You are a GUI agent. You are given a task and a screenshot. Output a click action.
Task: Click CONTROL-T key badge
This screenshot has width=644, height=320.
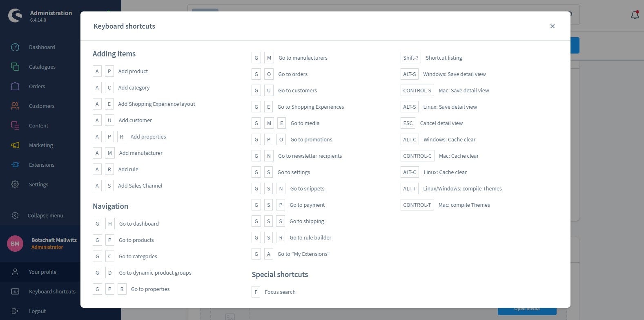417,205
